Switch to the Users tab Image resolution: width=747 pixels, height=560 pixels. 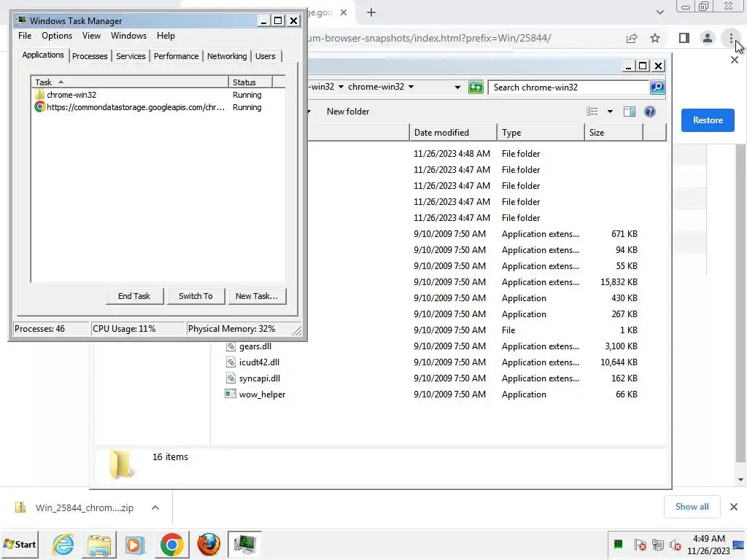click(265, 56)
